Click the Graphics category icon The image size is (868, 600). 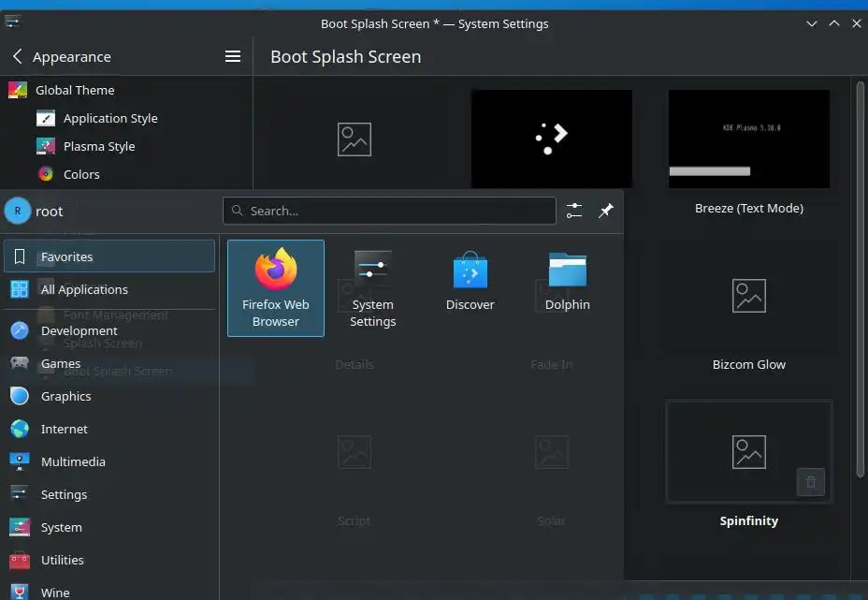point(20,396)
